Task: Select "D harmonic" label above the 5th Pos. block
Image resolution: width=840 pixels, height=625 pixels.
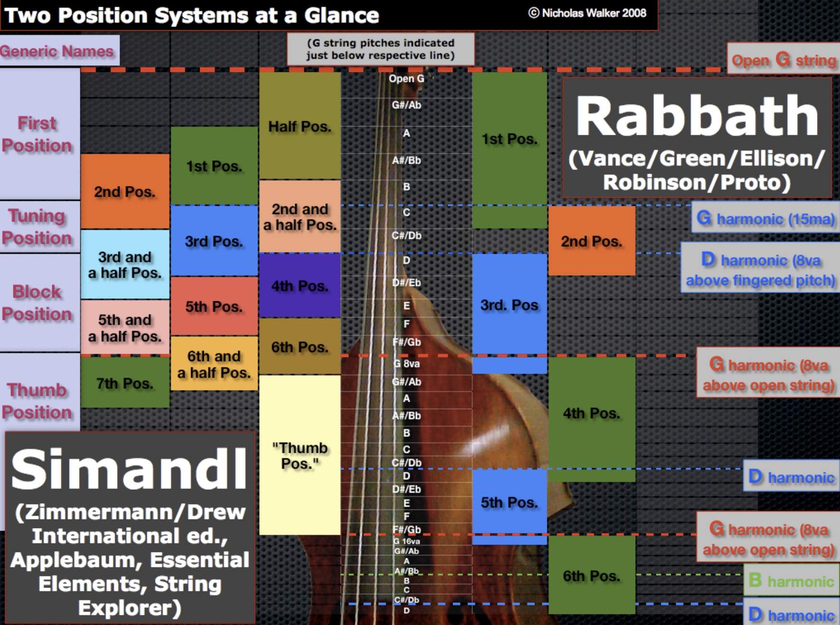Action: click(x=792, y=476)
